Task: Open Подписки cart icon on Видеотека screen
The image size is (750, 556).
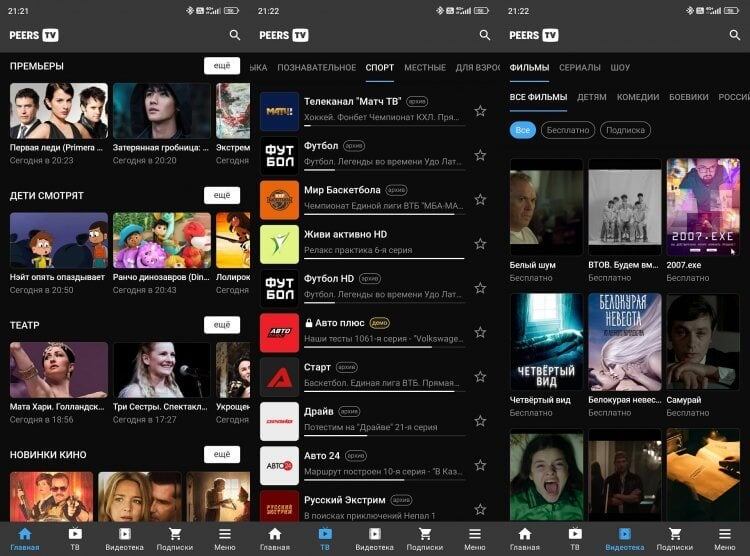Action: coord(675,534)
